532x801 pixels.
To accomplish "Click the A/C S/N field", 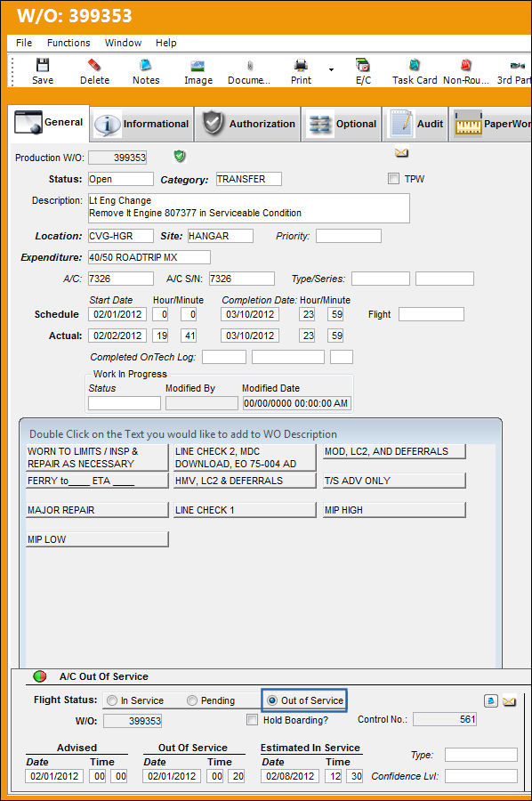I will click(241, 279).
